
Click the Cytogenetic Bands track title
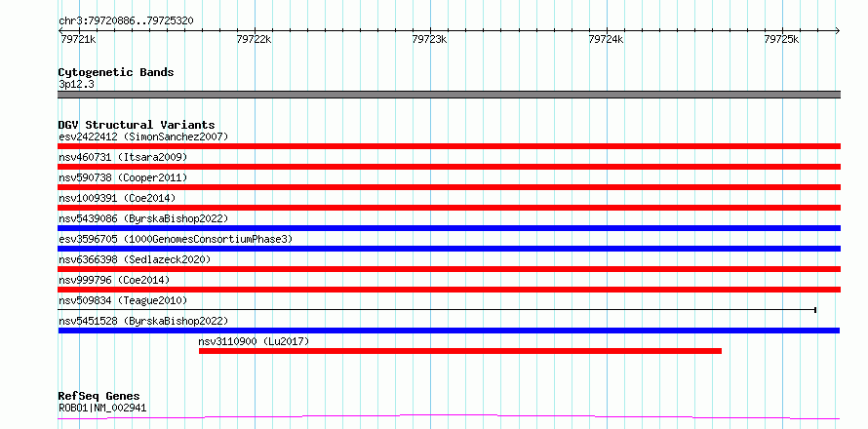[116, 72]
